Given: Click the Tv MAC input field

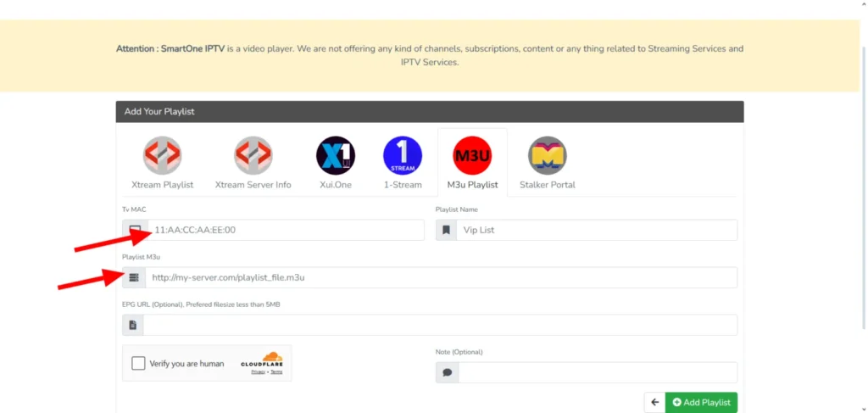Looking at the screenshot, I should [286, 230].
